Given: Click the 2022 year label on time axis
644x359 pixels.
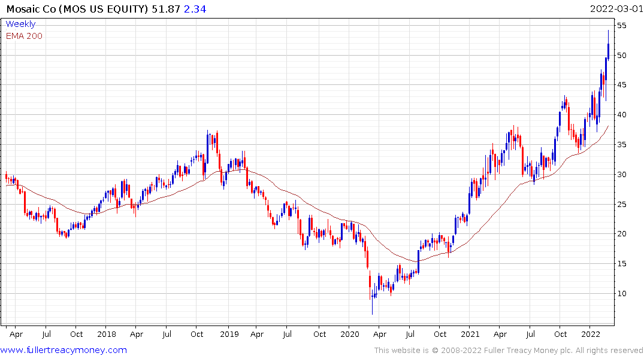Looking at the screenshot, I should pyautogui.click(x=591, y=334).
